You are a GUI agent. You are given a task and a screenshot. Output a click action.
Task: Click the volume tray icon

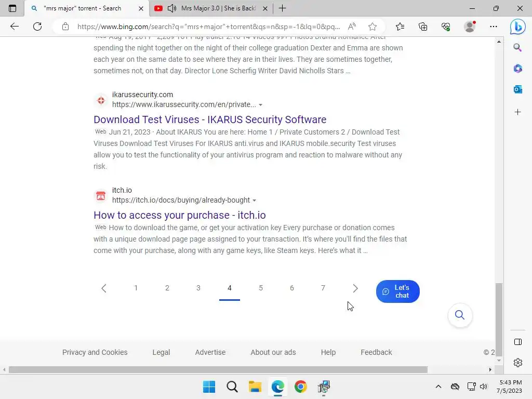[x=484, y=387]
